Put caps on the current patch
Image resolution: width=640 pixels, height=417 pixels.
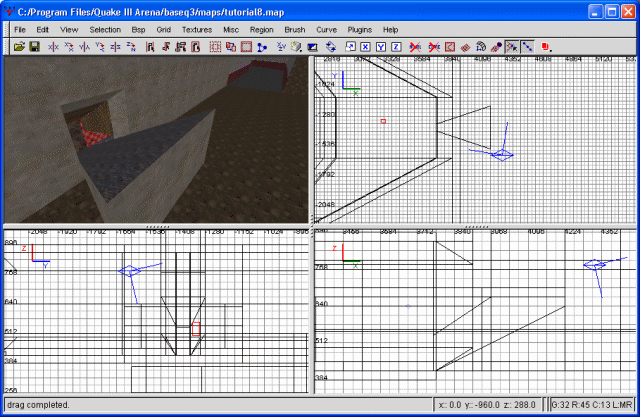pos(496,47)
